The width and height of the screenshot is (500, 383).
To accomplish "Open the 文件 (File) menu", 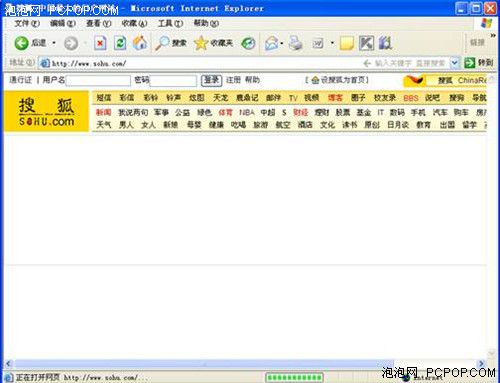I will pyautogui.click(x=27, y=23).
